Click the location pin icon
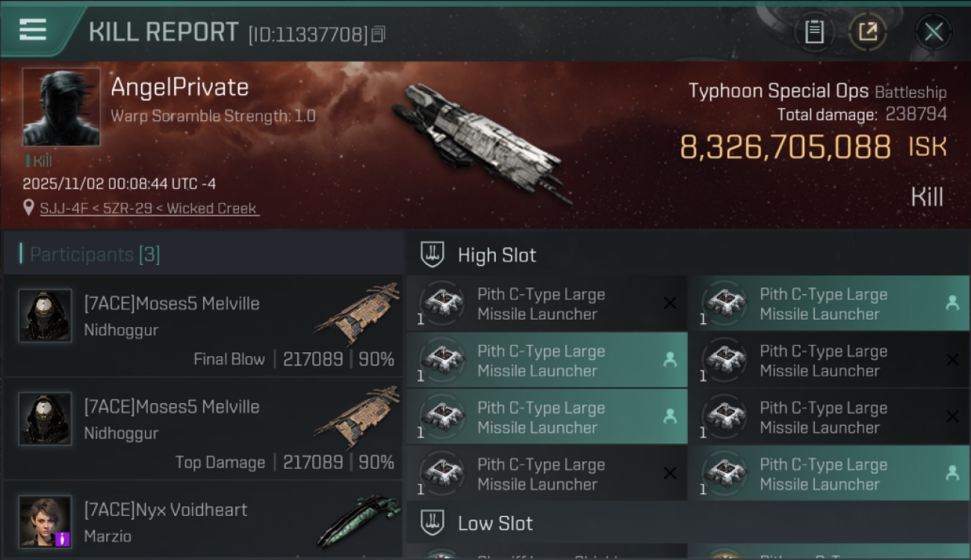The height and width of the screenshot is (560, 971). coord(28,208)
